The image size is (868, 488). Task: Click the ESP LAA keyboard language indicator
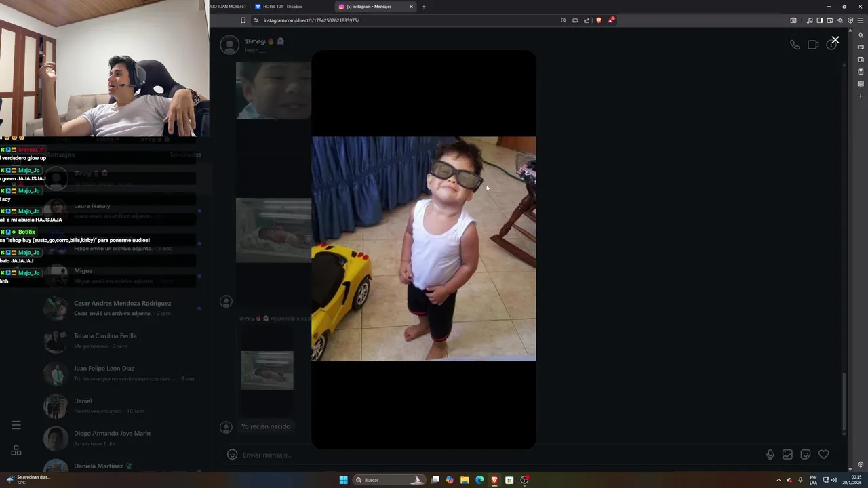[813, 480]
